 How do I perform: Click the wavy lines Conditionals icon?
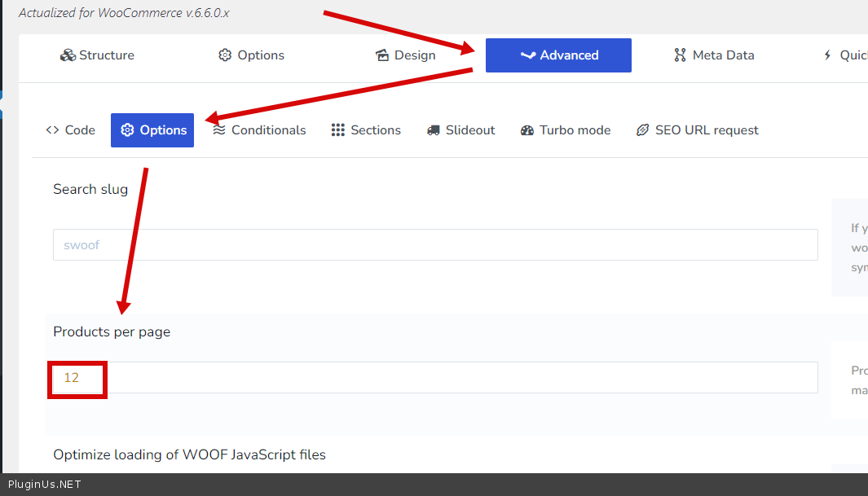coord(219,130)
